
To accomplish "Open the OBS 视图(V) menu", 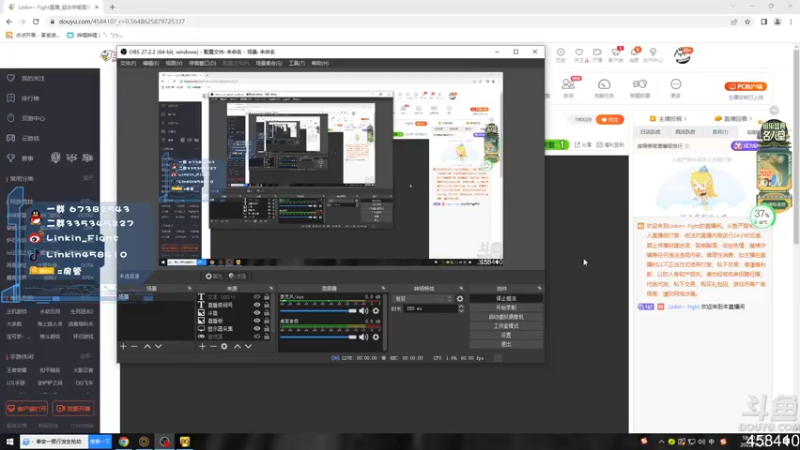I will (x=173, y=63).
